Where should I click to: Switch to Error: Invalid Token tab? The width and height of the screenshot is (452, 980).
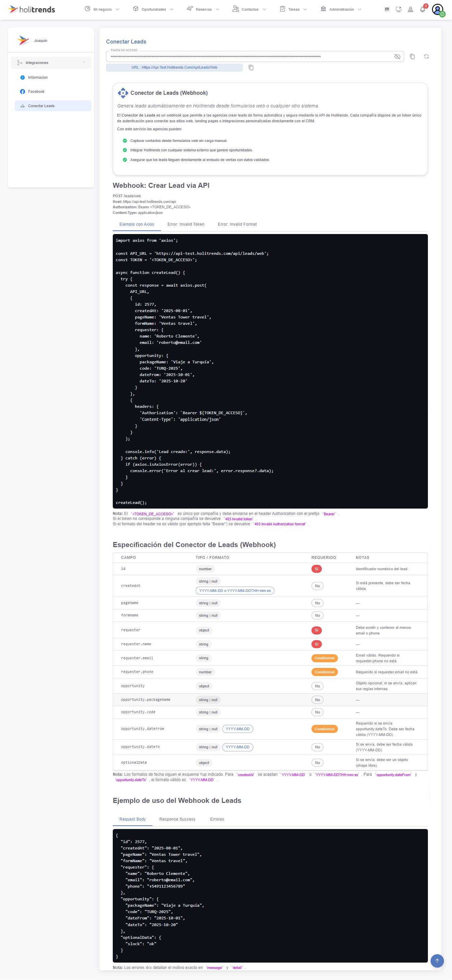tap(186, 224)
